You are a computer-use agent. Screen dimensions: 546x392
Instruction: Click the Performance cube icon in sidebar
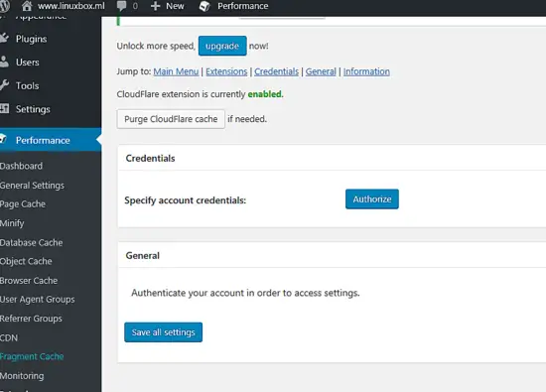4,139
